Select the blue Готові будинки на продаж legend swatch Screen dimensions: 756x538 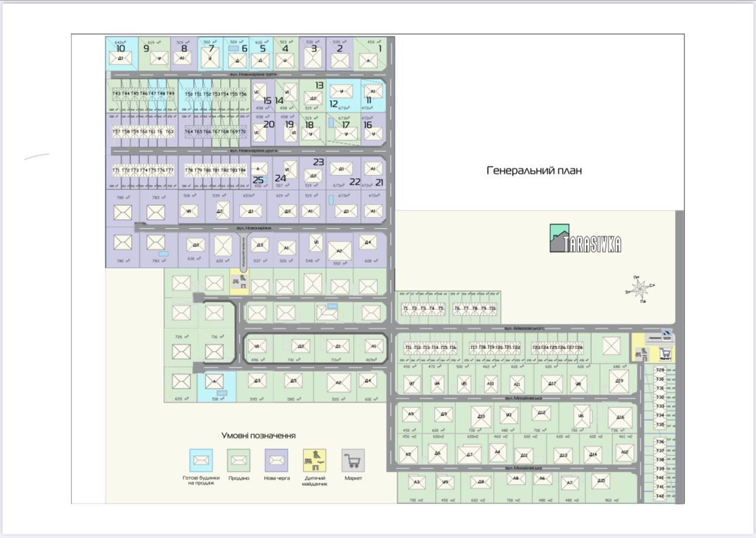(201, 461)
